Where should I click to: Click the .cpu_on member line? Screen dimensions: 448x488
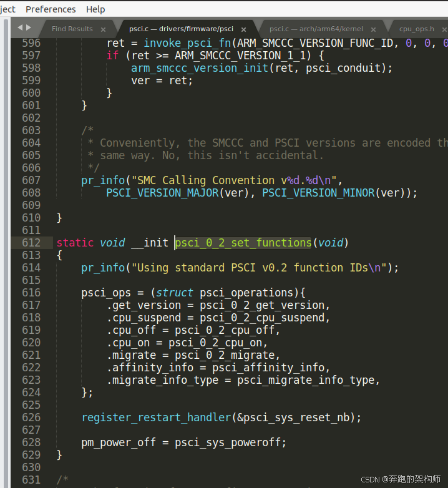click(x=187, y=343)
